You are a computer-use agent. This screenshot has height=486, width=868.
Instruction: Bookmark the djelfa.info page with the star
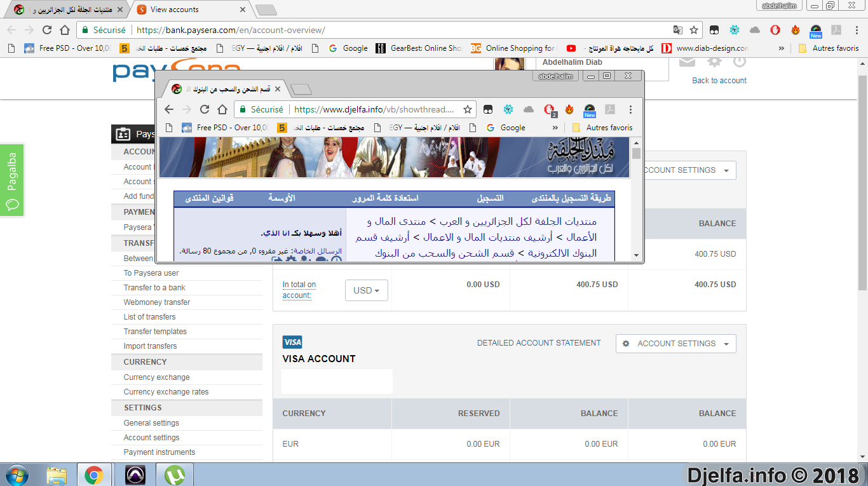coord(468,109)
